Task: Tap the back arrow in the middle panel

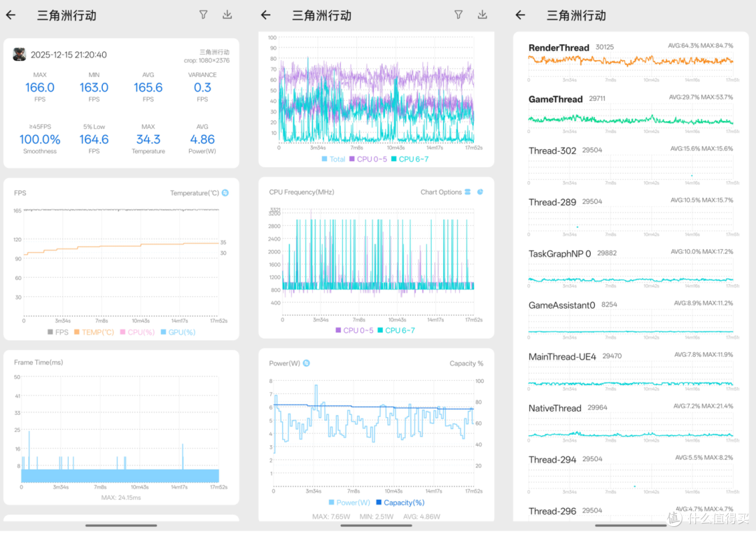Action: [x=266, y=15]
